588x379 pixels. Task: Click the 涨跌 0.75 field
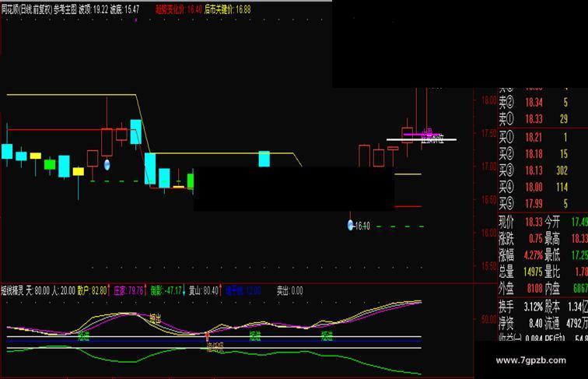(521, 239)
